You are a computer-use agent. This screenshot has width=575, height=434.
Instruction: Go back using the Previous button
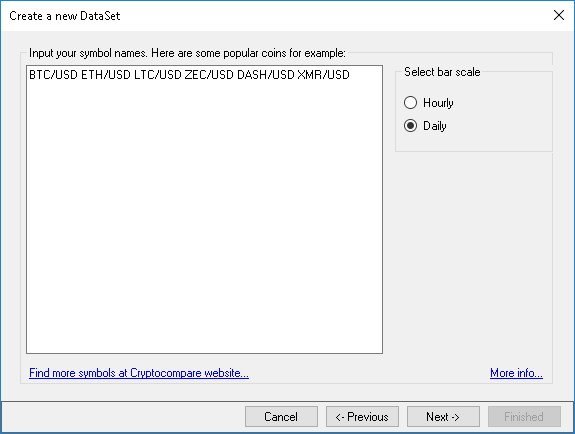click(362, 416)
